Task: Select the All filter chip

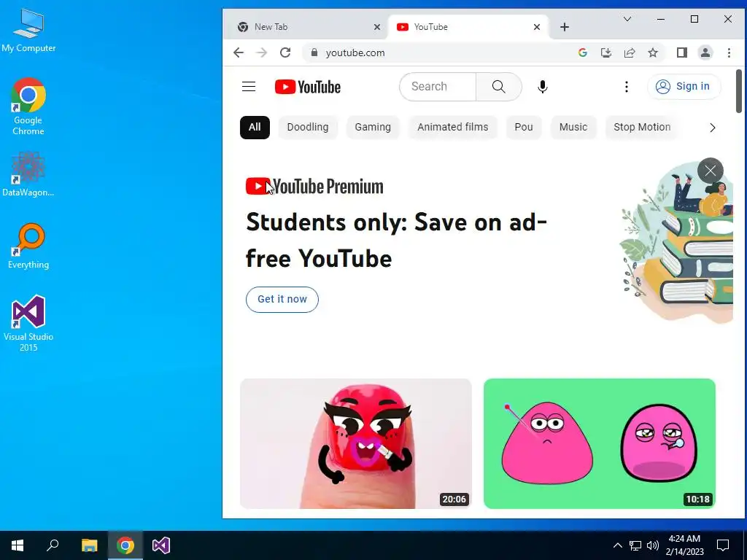Action: coord(255,127)
